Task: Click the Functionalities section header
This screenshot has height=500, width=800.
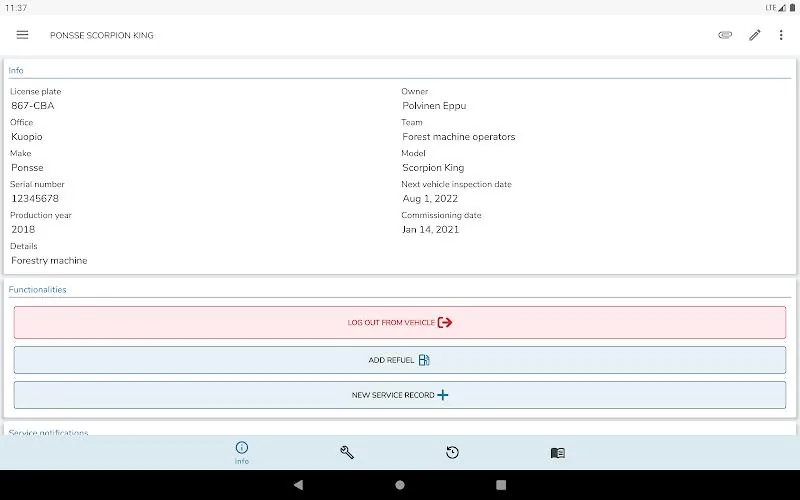Action: (37, 289)
